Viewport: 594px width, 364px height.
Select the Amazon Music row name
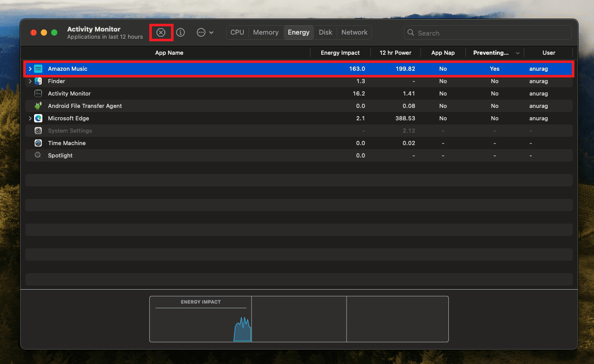click(68, 69)
